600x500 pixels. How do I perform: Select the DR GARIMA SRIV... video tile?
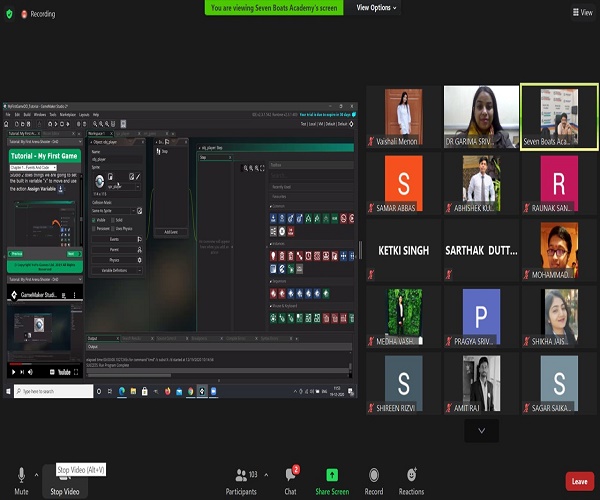click(x=481, y=117)
